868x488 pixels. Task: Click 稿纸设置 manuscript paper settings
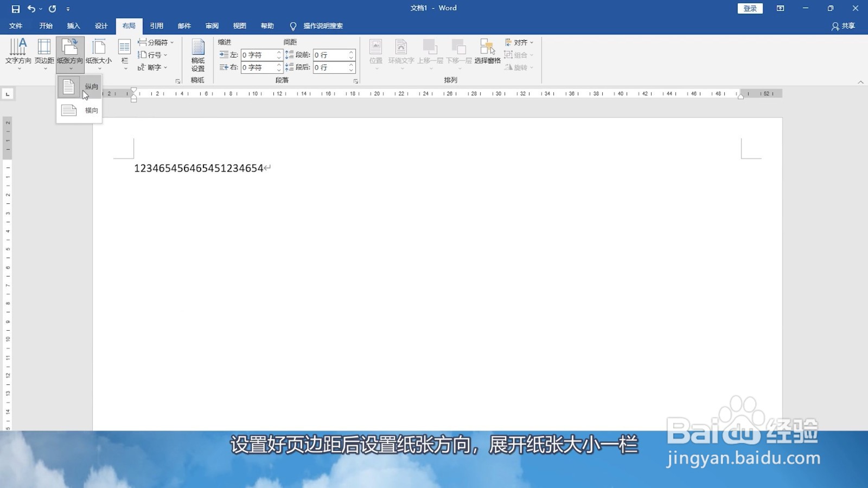click(198, 55)
